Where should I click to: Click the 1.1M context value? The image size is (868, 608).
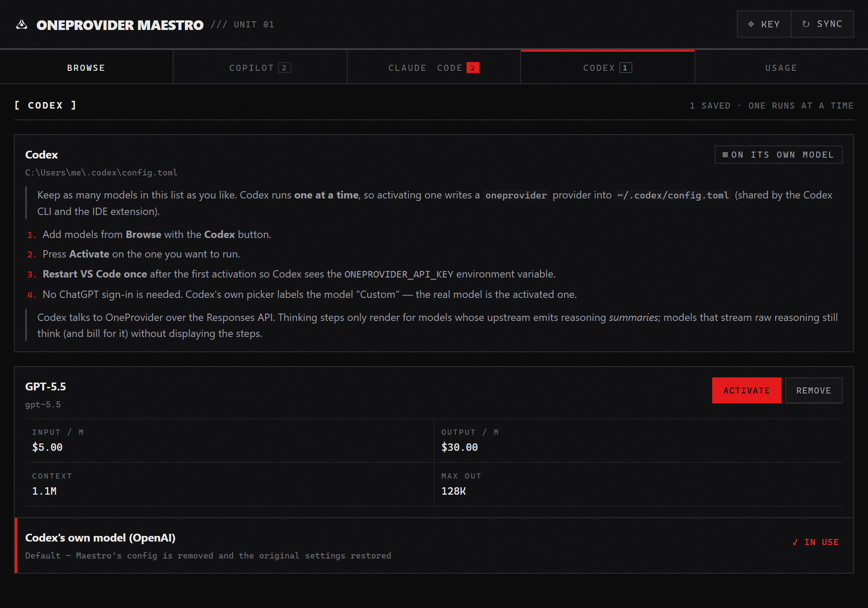pos(44,491)
